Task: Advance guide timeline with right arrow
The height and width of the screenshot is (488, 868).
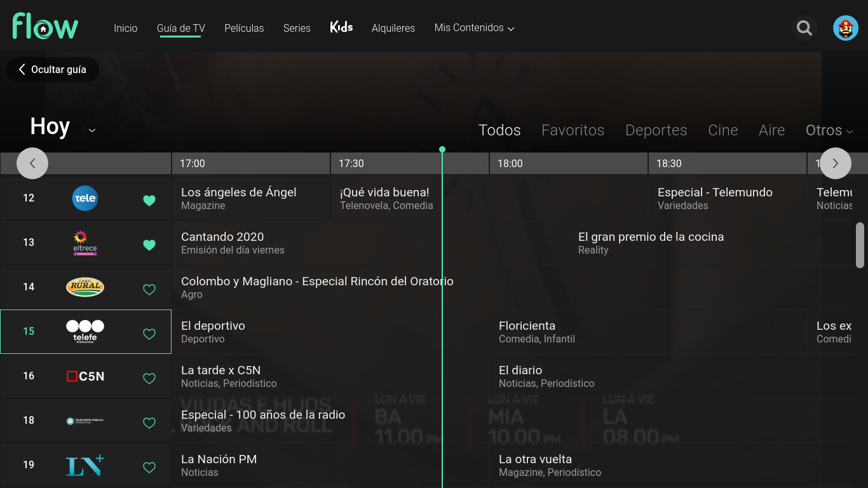Action: (835, 163)
